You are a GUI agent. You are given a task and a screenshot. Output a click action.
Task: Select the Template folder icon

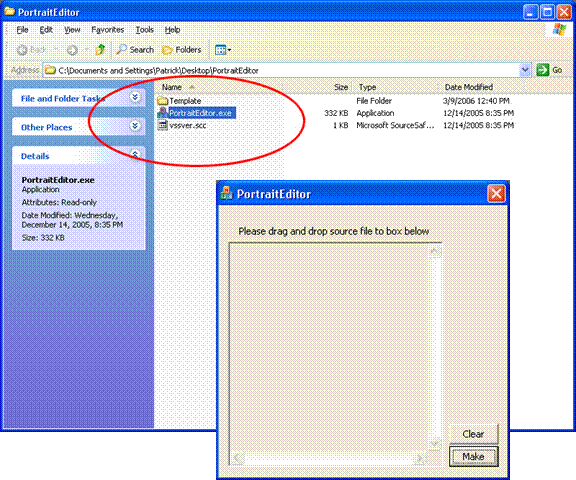(162, 100)
